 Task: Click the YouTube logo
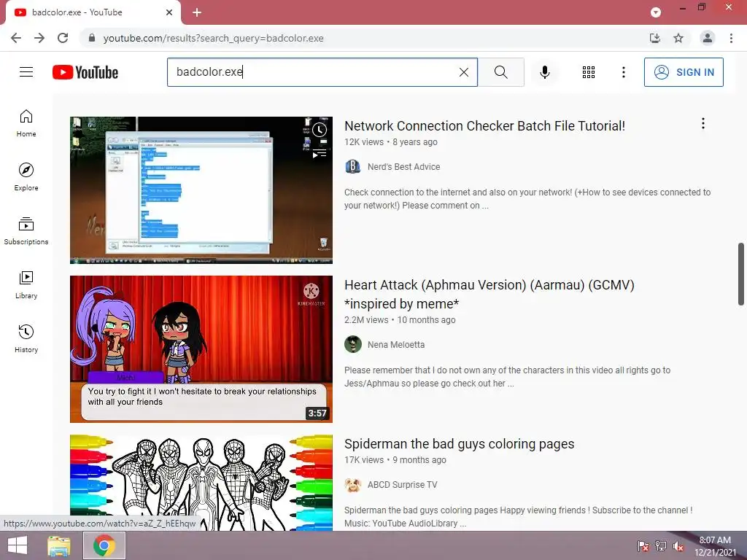85,72
